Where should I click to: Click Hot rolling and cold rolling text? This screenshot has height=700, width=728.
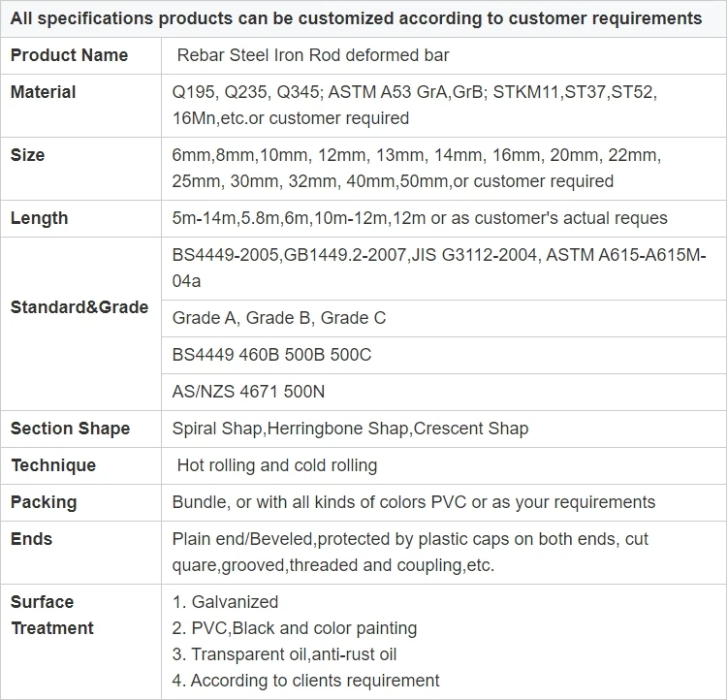(276, 465)
